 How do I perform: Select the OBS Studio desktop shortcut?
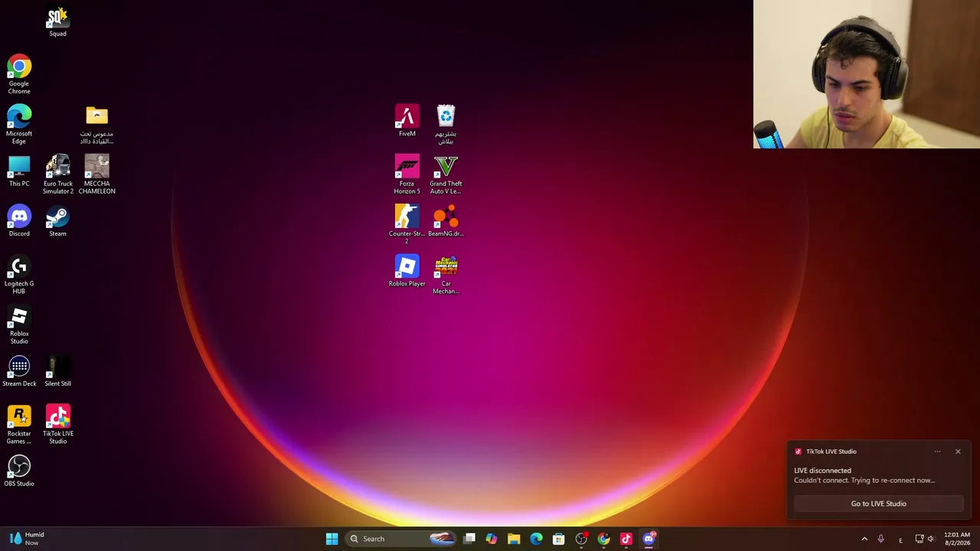[x=19, y=471]
